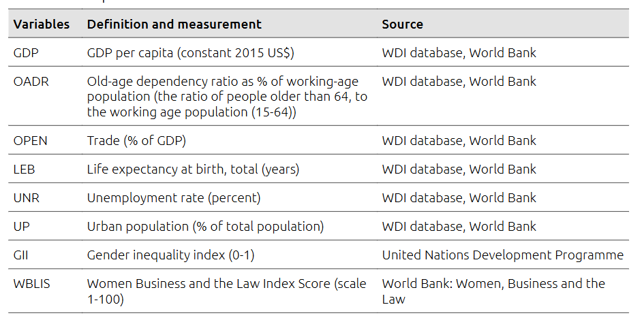The width and height of the screenshot is (644, 322).
Task: Select the UP variable cell
Action: pos(21,227)
